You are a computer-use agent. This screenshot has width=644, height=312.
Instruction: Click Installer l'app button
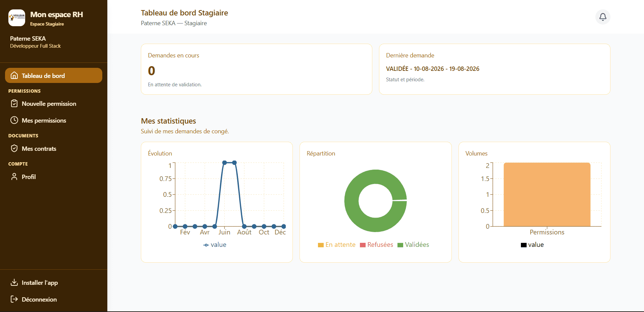[54, 282]
